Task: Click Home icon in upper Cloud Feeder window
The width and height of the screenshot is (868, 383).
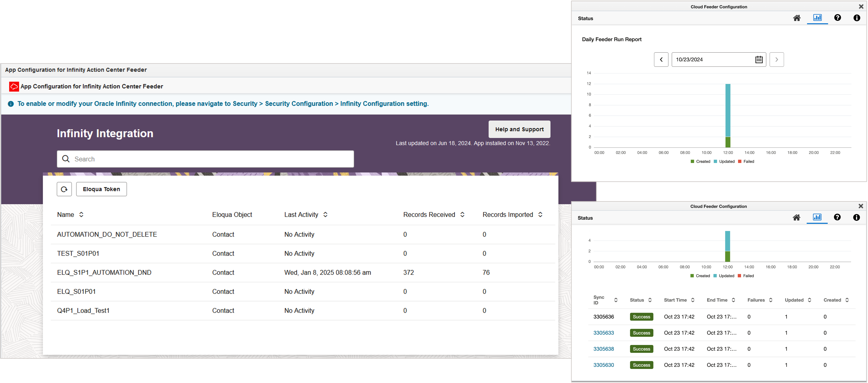Action: pyautogui.click(x=797, y=18)
